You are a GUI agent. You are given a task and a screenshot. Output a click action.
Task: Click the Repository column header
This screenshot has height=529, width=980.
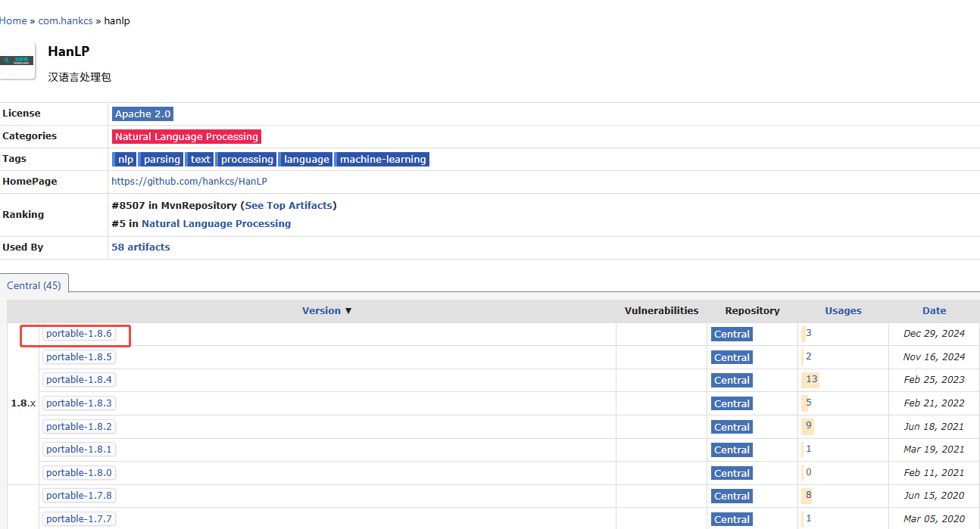click(x=752, y=310)
